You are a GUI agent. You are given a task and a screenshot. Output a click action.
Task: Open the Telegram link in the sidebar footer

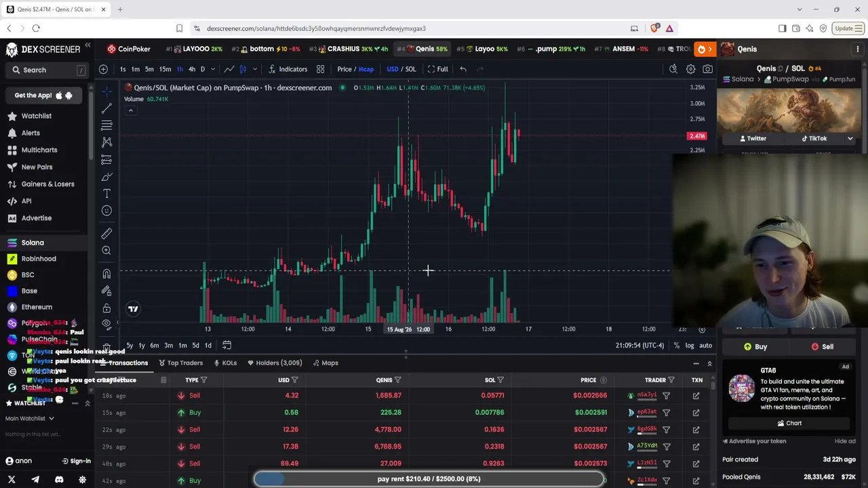point(35,480)
